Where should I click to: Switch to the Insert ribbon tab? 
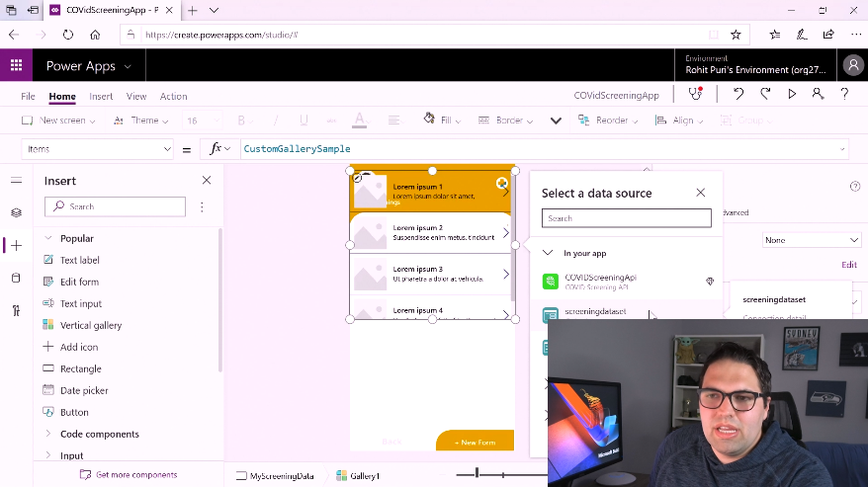point(101,96)
